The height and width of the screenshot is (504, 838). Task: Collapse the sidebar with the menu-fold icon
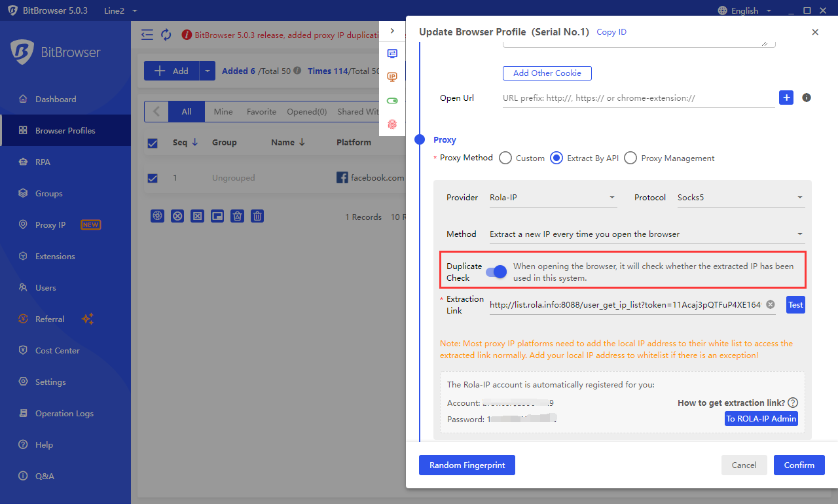click(147, 35)
